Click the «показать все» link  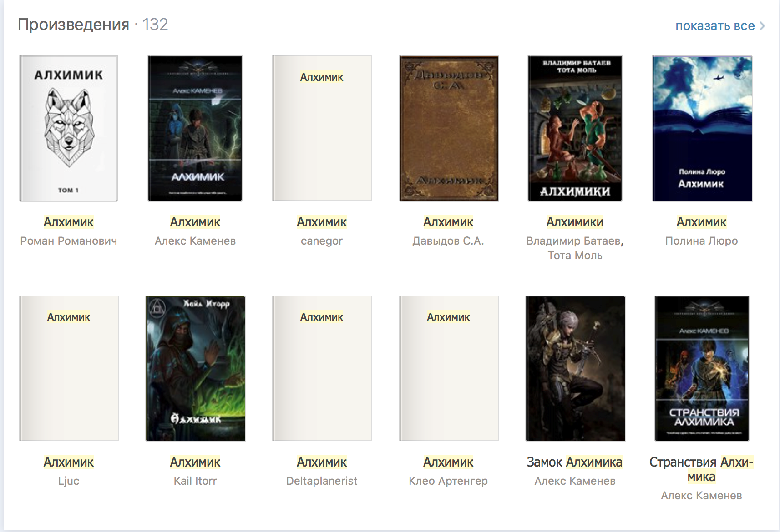pyautogui.click(x=714, y=26)
